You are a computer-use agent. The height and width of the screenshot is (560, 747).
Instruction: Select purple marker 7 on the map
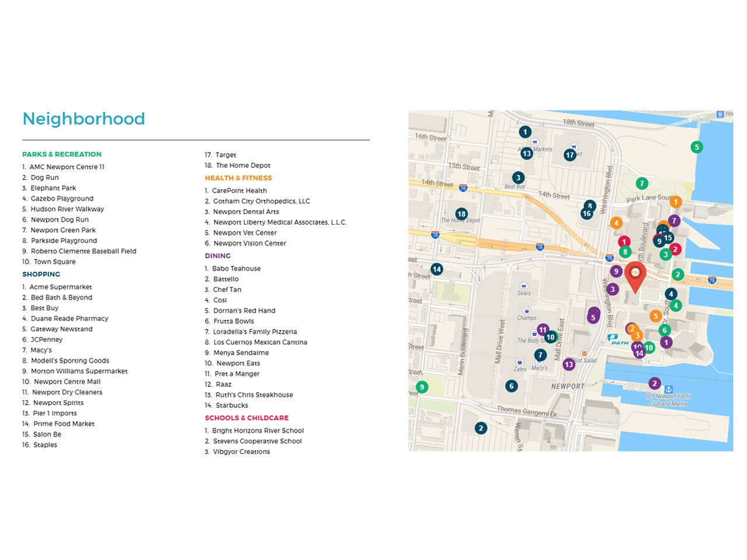[x=674, y=221]
